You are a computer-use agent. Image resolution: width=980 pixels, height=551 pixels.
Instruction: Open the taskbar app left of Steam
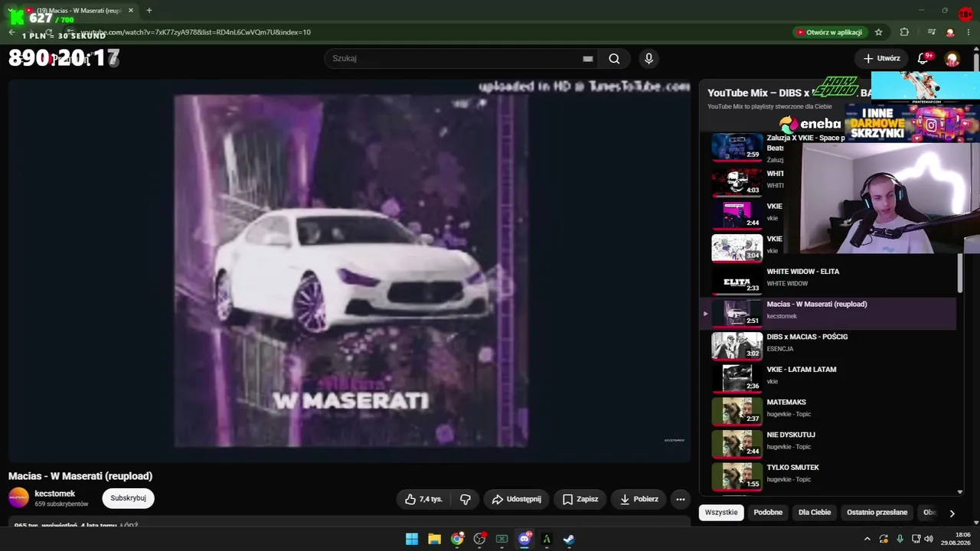click(x=547, y=539)
